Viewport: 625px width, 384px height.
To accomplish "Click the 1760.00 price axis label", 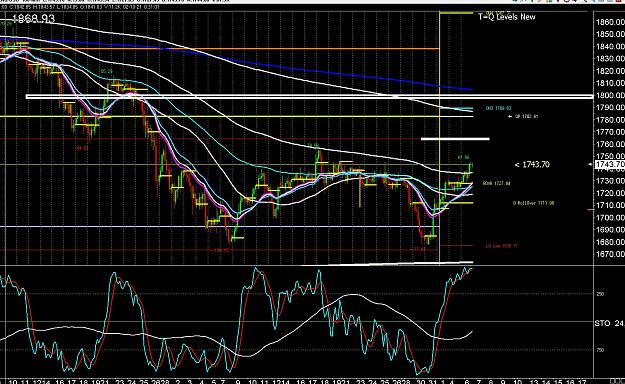I will [610, 144].
